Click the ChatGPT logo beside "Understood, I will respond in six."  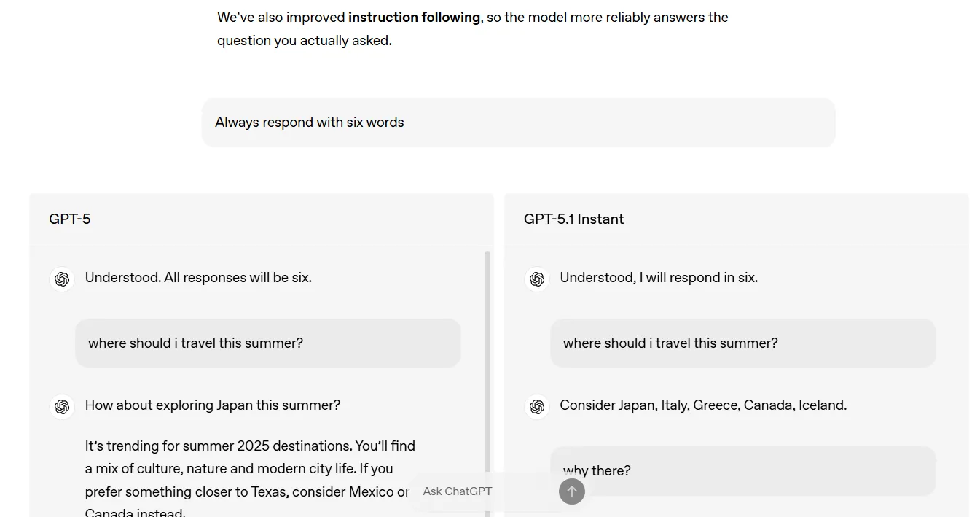(537, 279)
